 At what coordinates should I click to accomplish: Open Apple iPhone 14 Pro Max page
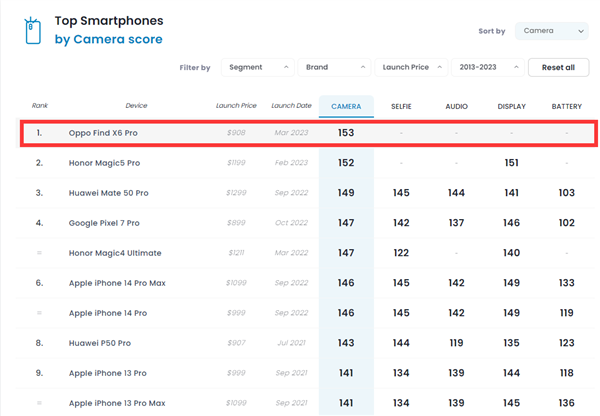pos(116,283)
